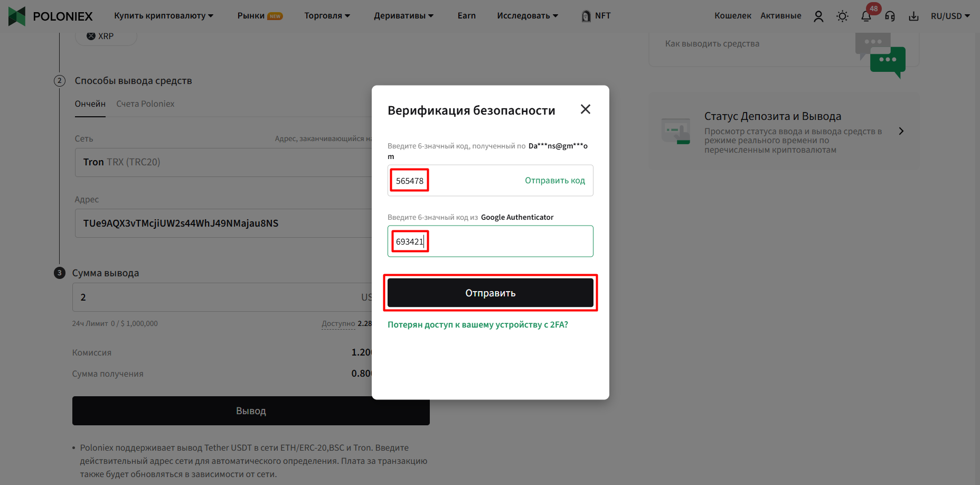Open the green chat bubble widget
The image size is (980, 485).
point(888,62)
